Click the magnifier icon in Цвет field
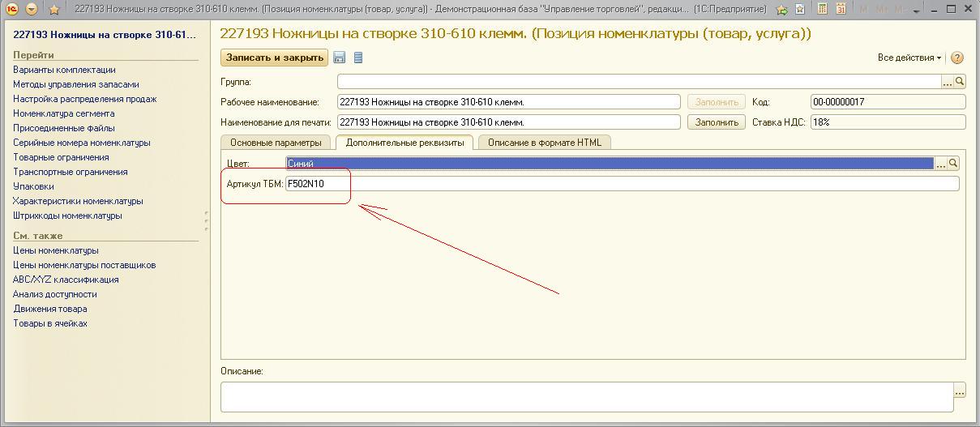Image resolution: width=980 pixels, height=427 pixels. click(953, 163)
